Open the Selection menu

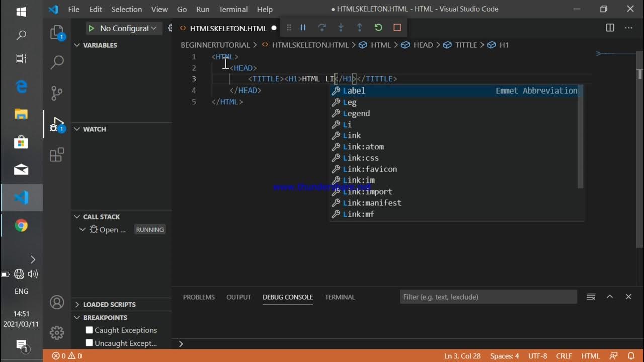[x=126, y=9]
